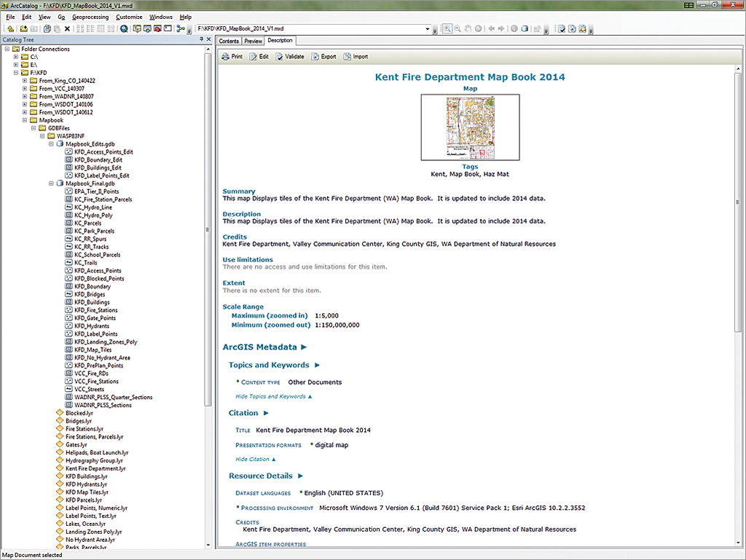Screen dimensions: 746x560
Task: Open the red ArcToolbox icon
Action: pyautogui.click(x=157, y=28)
